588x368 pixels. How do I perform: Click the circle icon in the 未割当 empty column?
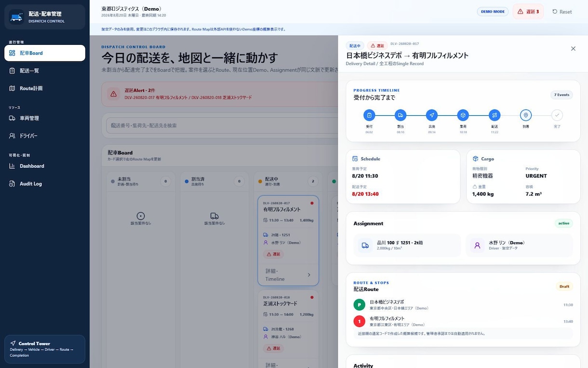[x=141, y=216]
